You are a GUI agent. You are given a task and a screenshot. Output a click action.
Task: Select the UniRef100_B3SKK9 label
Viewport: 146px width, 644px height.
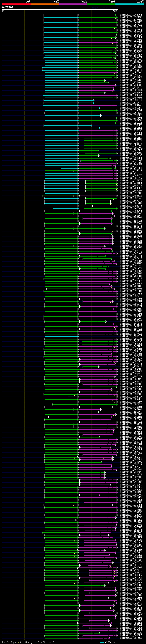point(131,125)
